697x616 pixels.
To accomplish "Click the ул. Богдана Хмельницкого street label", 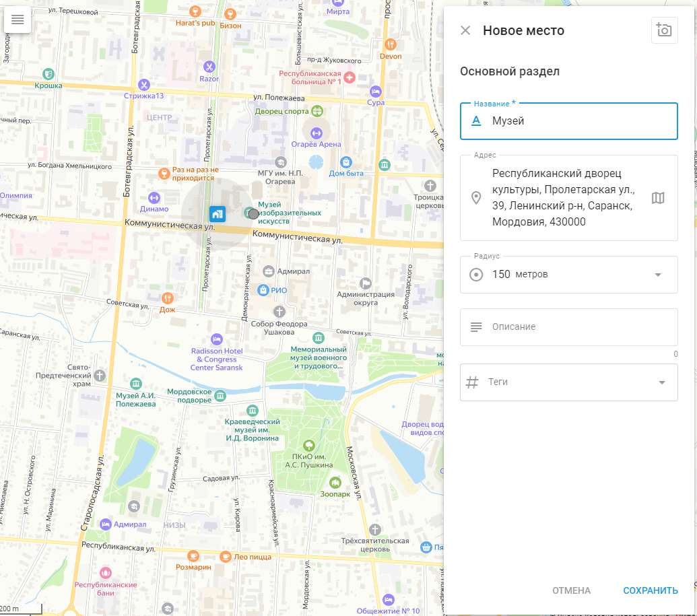I will point(70,166).
